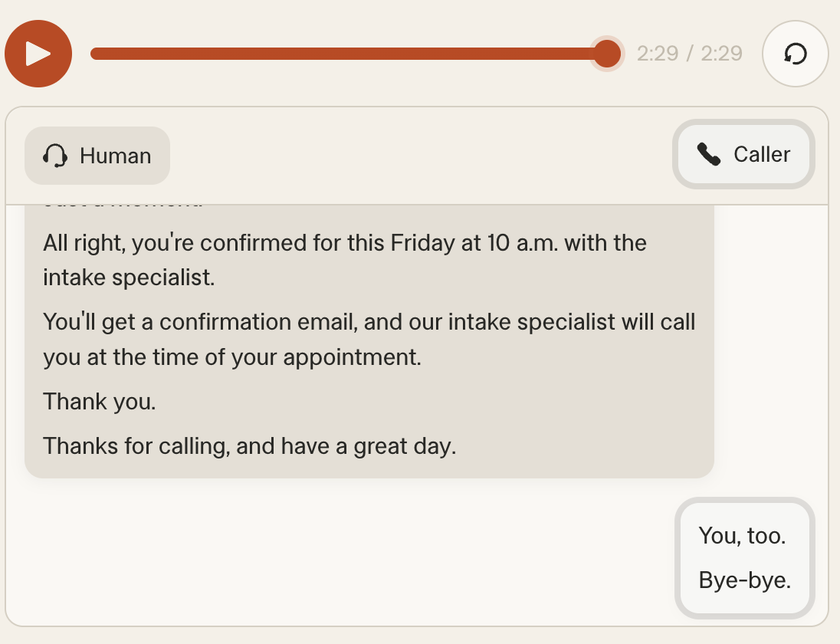
Task: Click the headset icon beside Human
Action: (55, 156)
